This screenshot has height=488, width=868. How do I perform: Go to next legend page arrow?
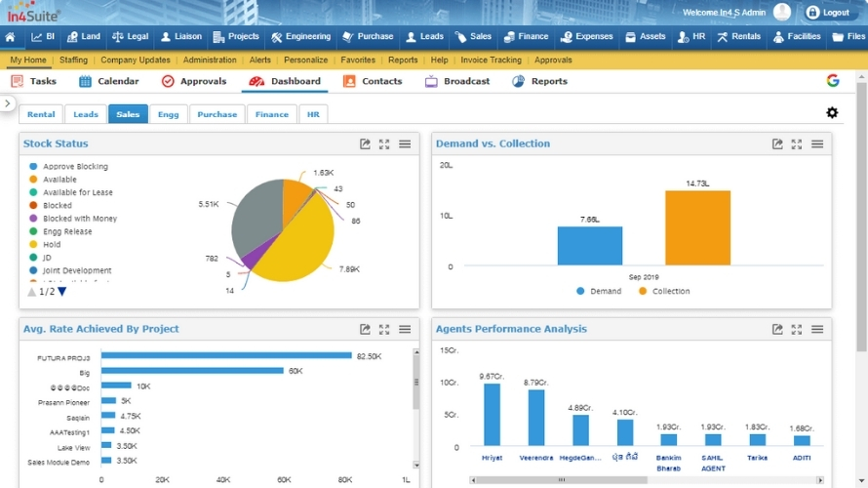[62, 292]
